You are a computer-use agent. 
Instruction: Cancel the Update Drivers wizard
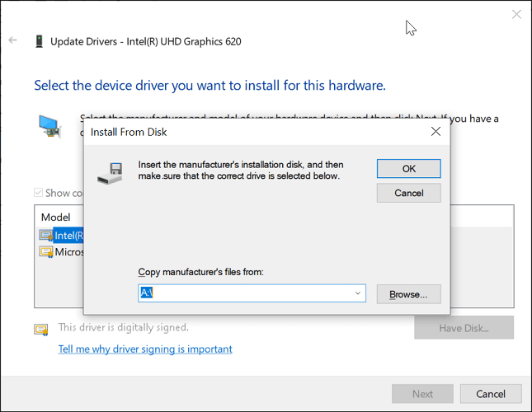pos(490,394)
